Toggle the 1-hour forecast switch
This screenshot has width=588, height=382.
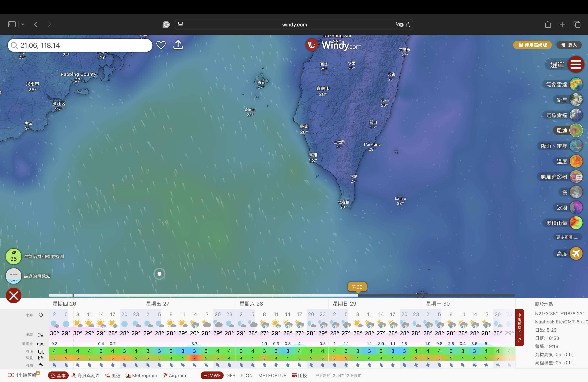pyautogui.click(x=11, y=375)
